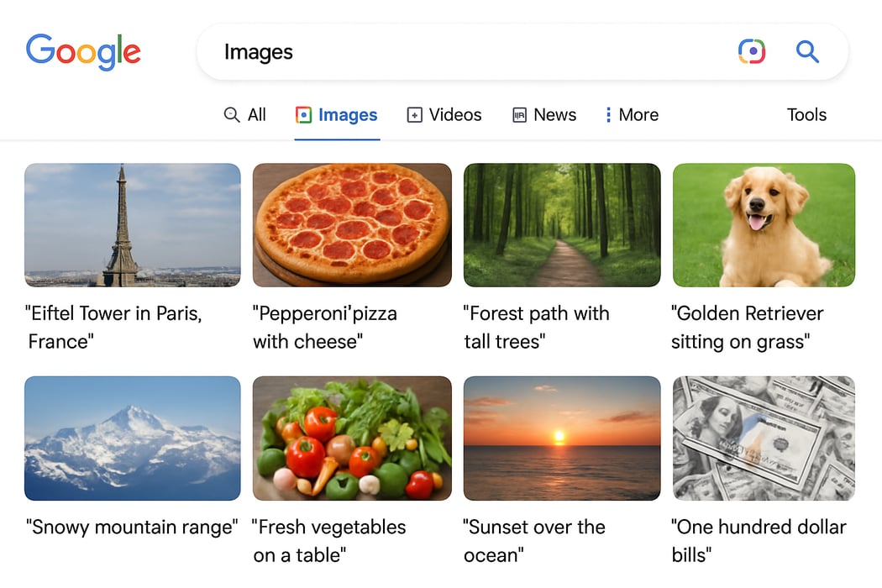
Task: Open the Eiffel Tower image result
Action: pyautogui.click(x=132, y=224)
